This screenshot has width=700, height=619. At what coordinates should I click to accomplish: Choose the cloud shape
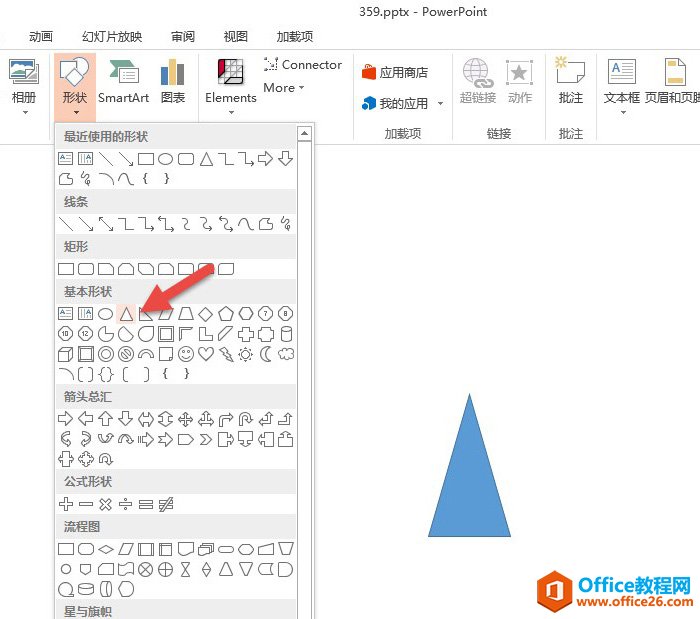pos(286,354)
